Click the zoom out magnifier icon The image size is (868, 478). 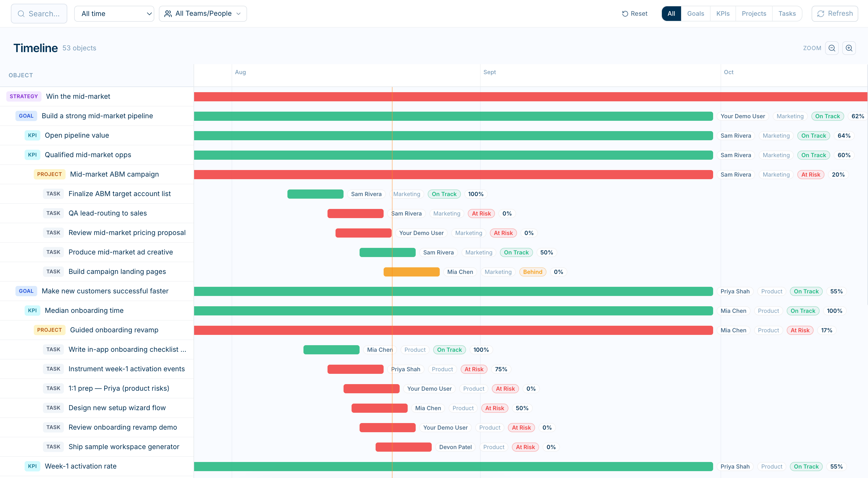pos(832,48)
